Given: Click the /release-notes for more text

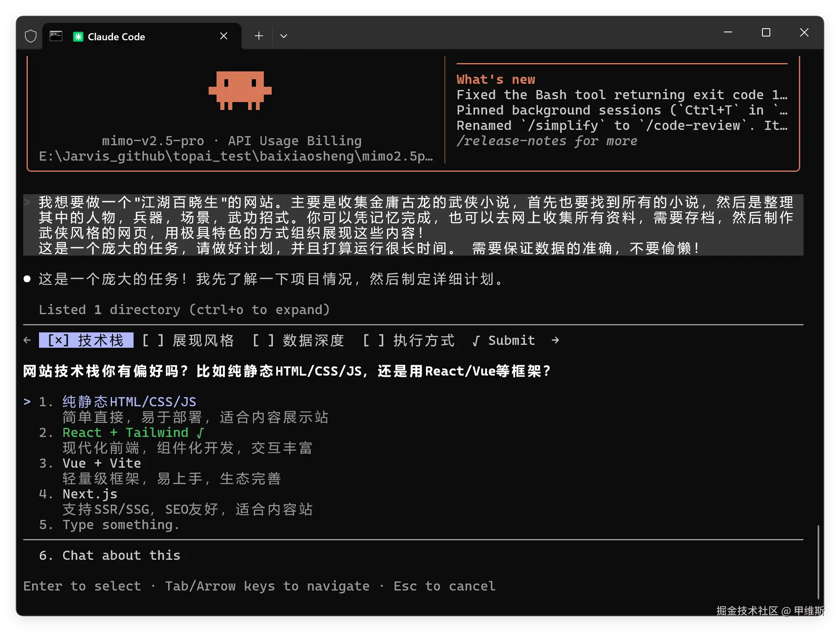Looking at the screenshot, I should click(547, 141).
